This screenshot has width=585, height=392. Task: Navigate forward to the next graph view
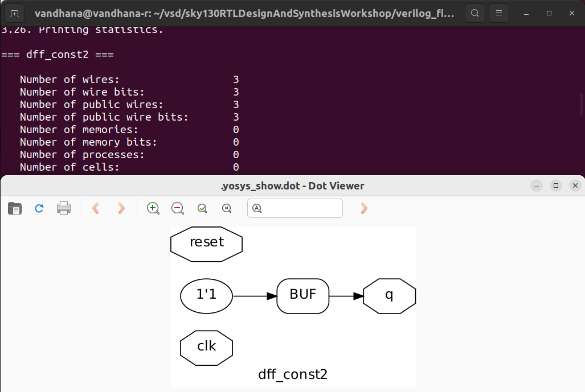tap(121, 208)
